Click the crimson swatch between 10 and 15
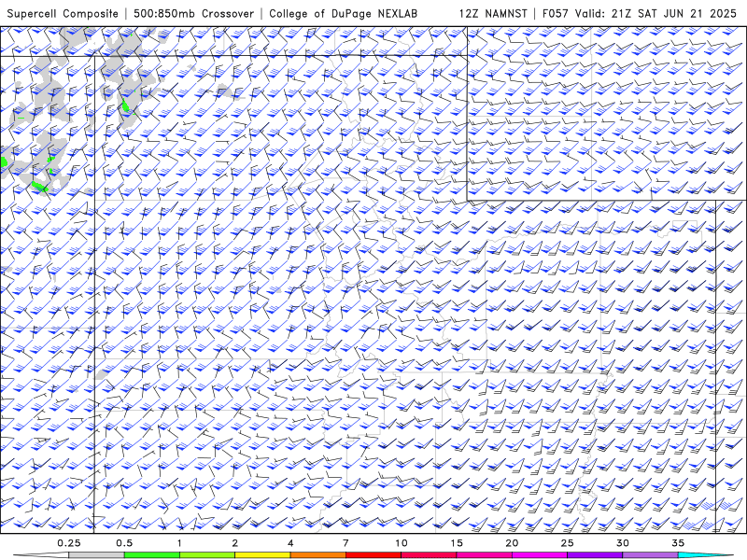This screenshot has height=560, width=747. point(429,555)
